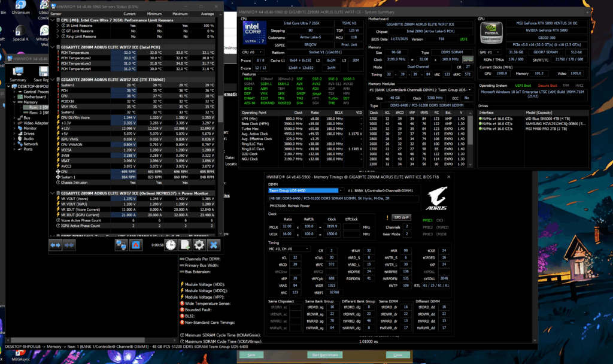Click the Save button at the bottom
The height and width of the screenshot is (364, 613).
[x=251, y=355]
